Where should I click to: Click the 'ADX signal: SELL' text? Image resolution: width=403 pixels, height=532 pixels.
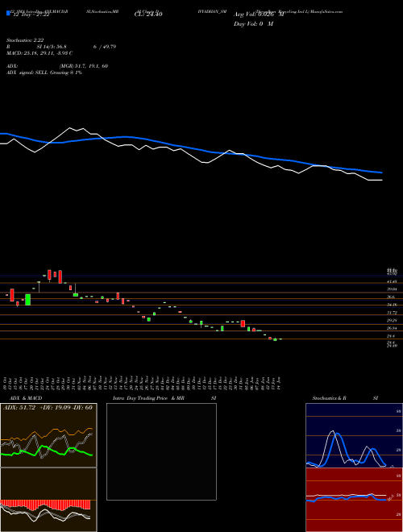tap(27, 73)
